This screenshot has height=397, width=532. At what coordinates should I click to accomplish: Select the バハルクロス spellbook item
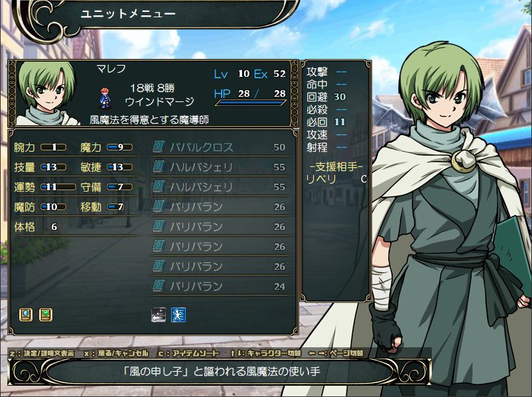coord(220,146)
